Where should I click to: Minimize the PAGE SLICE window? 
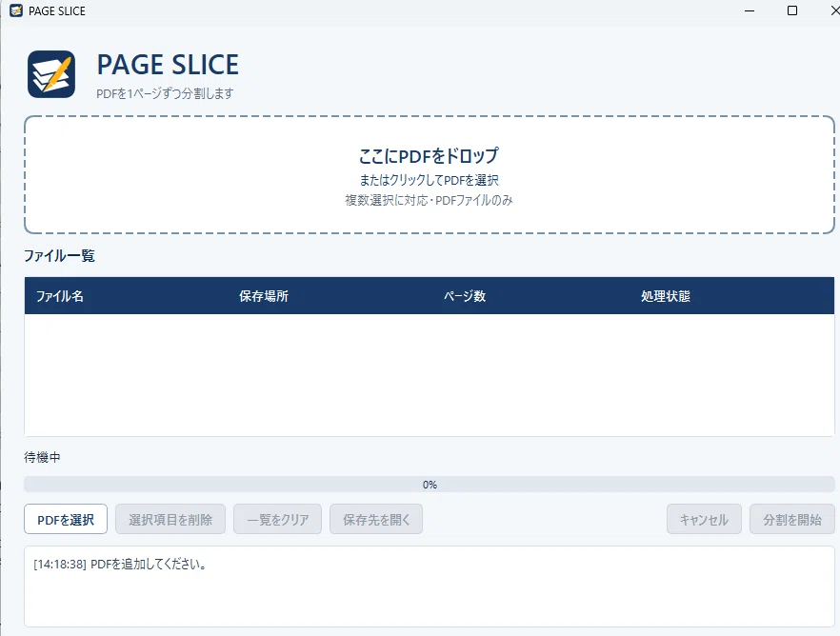[750, 10]
